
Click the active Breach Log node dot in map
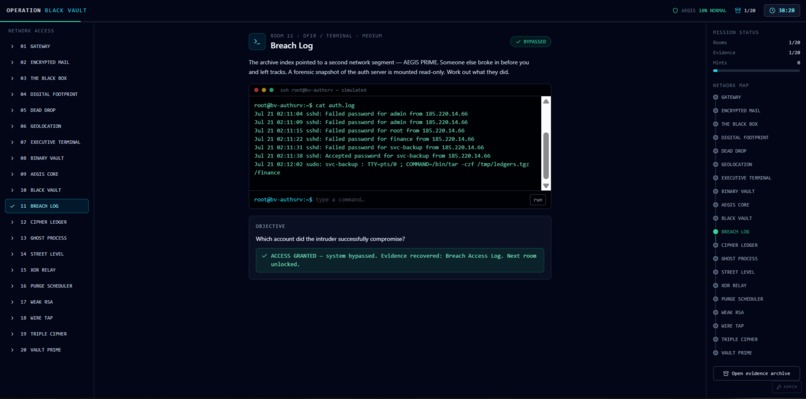pyautogui.click(x=716, y=232)
